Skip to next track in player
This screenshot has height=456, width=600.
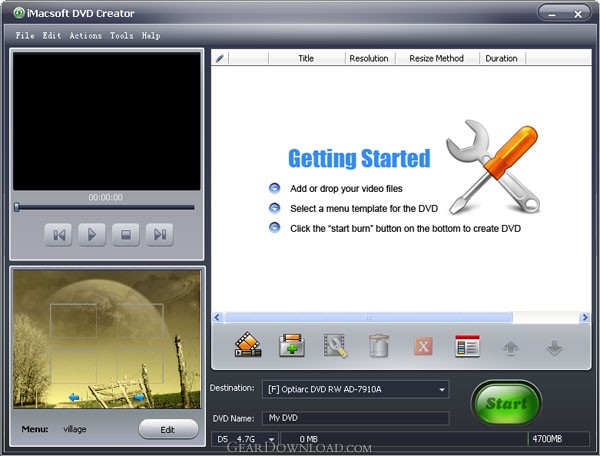[x=160, y=235]
